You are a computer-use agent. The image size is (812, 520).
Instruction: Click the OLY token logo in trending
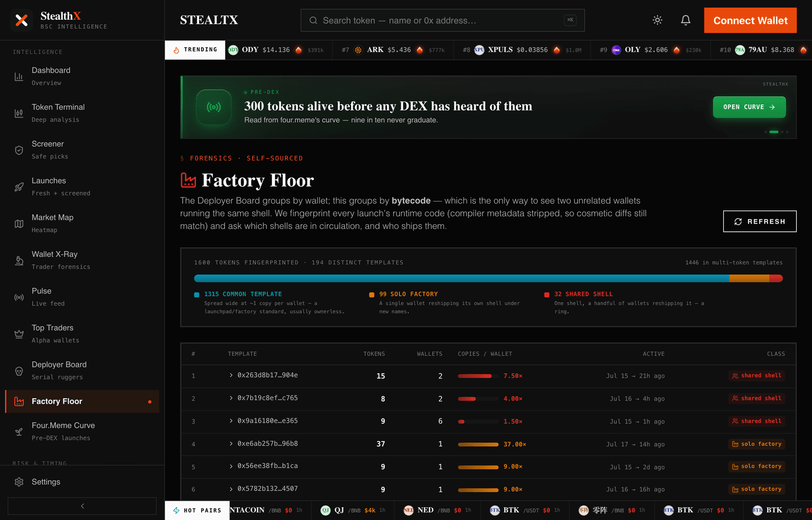pos(616,50)
